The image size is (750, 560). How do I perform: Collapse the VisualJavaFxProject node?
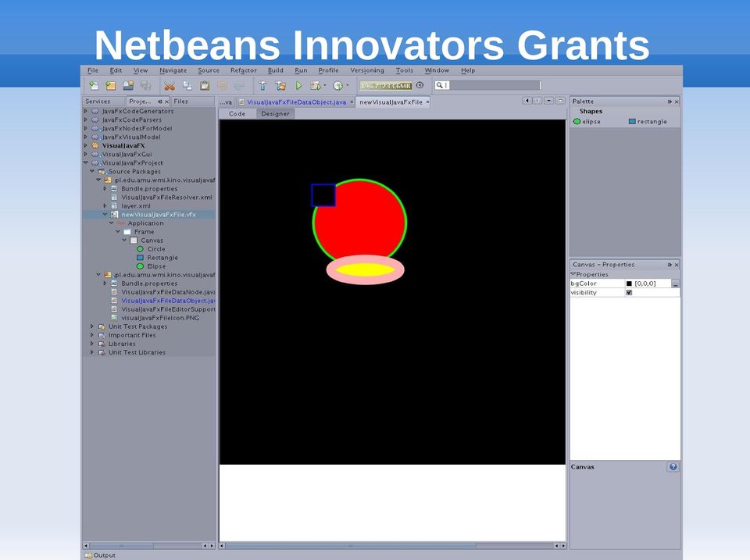click(x=86, y=162)
